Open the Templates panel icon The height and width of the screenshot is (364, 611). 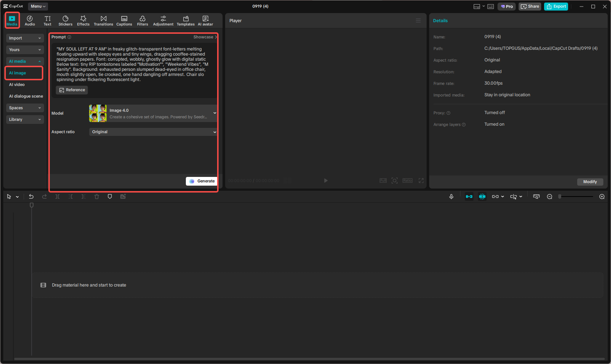tap(186, 21)
